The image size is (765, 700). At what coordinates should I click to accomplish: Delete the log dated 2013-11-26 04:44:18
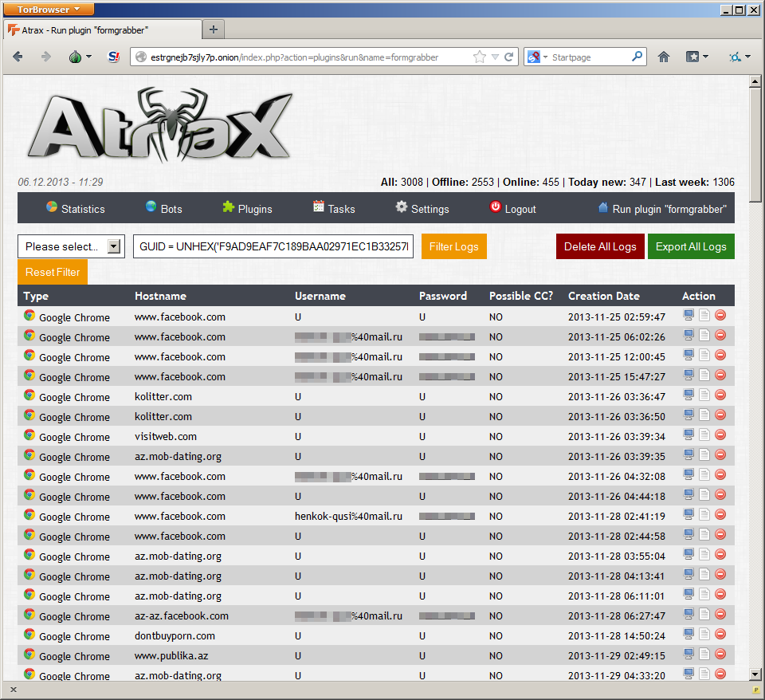click(x=720, y=494)
